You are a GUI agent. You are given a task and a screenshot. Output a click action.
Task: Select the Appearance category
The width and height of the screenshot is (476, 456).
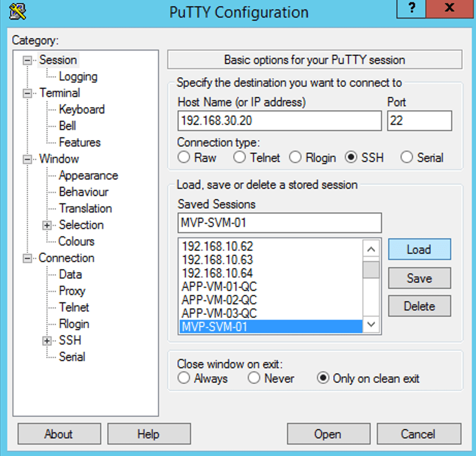(88, 175)
